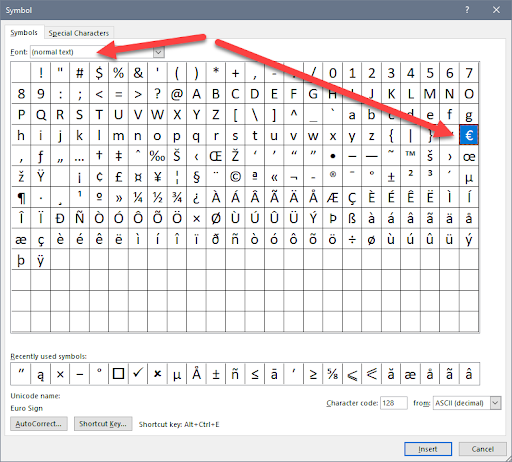512x462 pixels.
Task: Select the capital Œ ligature
Action: [x=216, y=156]
